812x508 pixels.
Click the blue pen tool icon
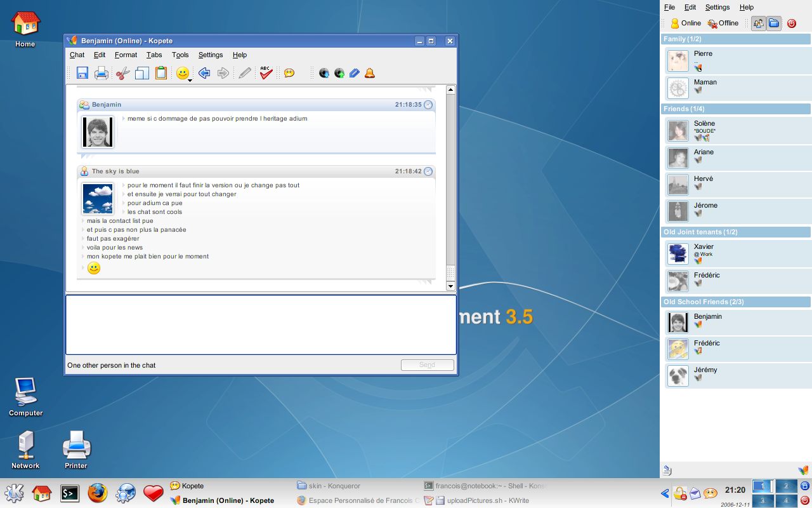355,73
